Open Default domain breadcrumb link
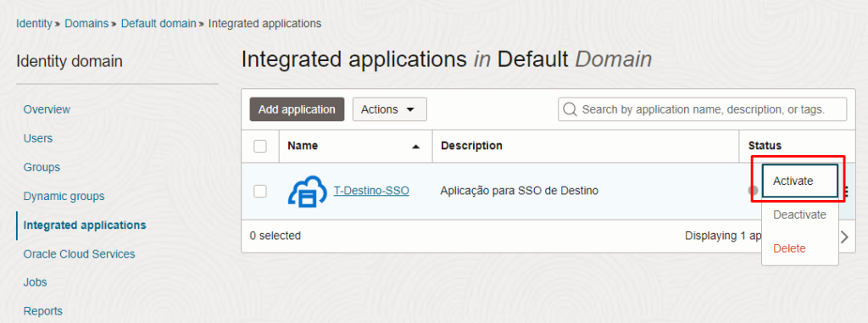The height and width of the screenshot is (323, 868). point(159,24)
